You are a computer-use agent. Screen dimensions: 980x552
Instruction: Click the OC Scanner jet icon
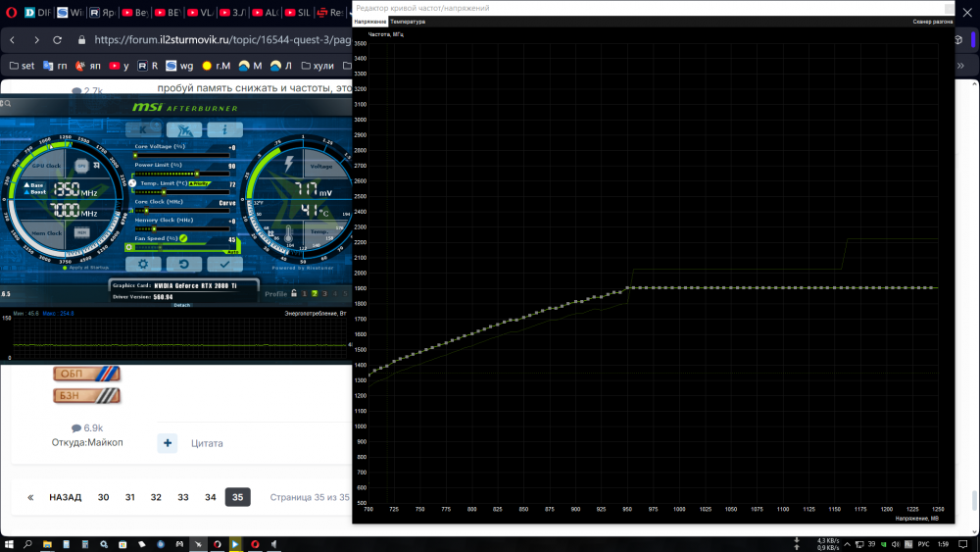[x=183, y=129]
